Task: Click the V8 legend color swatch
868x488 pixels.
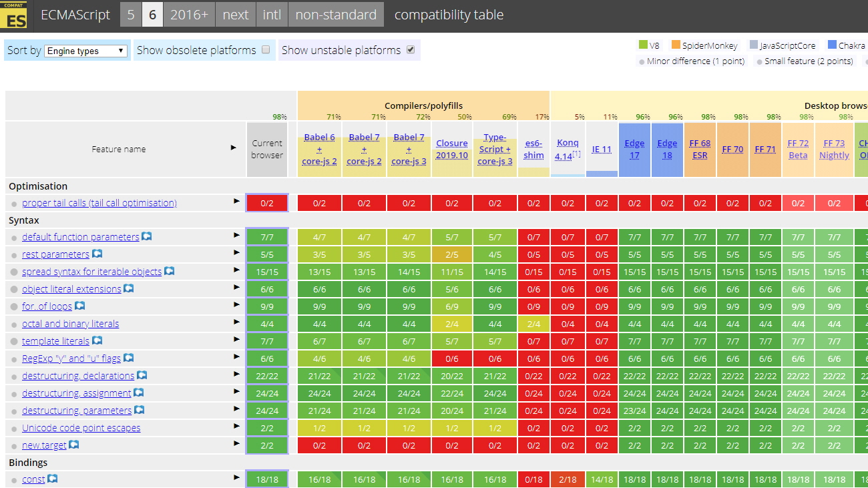Action: [x=643, y=45]
